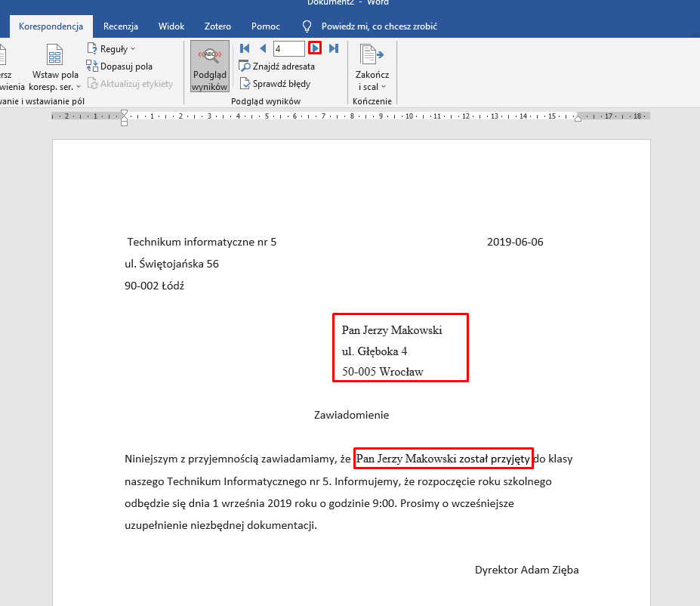Click the Sprawdź błędy check icon

tap(245, 84)
